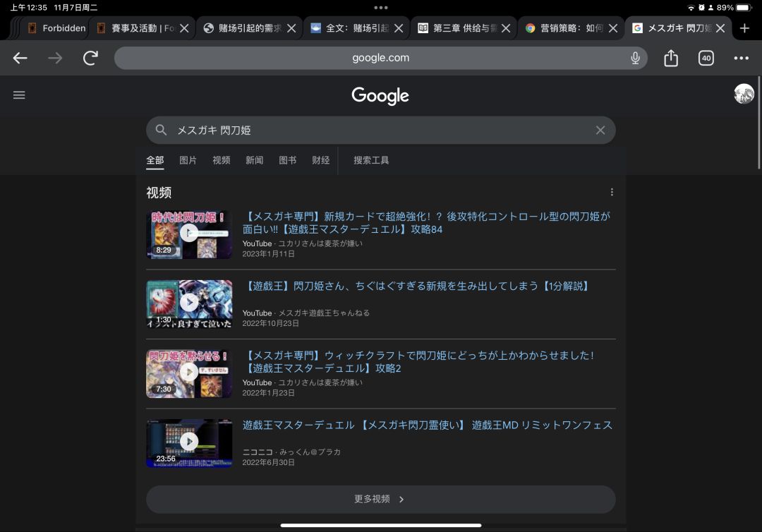This screenshot has width=762, height=532.
Task: Open the 视频 section three-dot options
Action: 611,193
